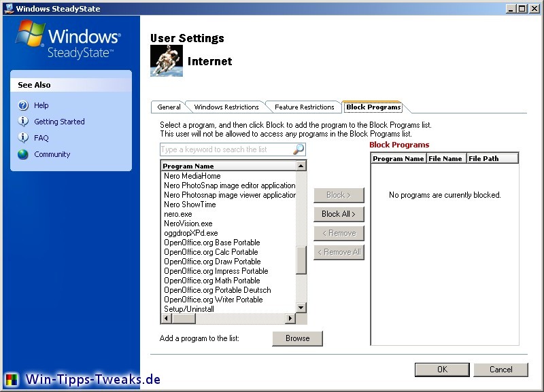Screen dimensions: 544x392
Task: Click Browse to add a program
Action: [297, 338]
